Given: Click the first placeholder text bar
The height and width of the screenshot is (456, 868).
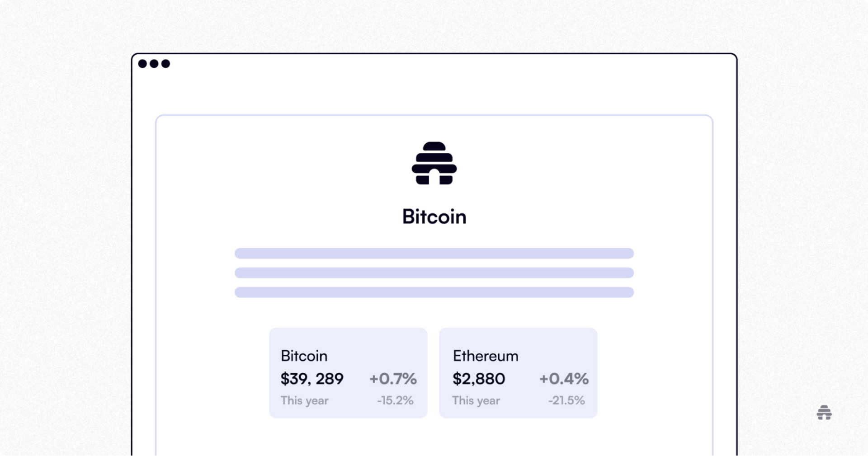Looking at the screenshot, I should 434,253.
